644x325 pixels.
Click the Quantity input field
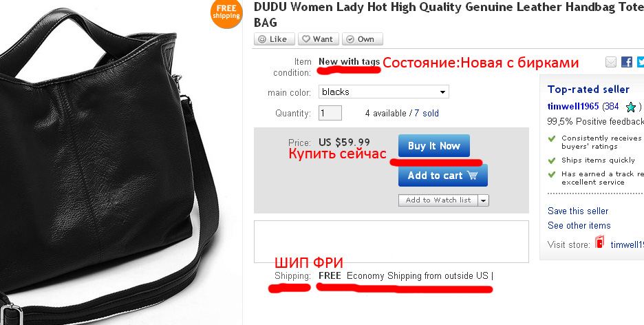[330, 113]
